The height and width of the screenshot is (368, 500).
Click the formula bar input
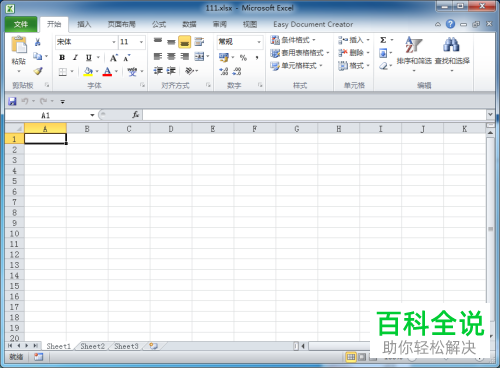[x=315, y=115]
